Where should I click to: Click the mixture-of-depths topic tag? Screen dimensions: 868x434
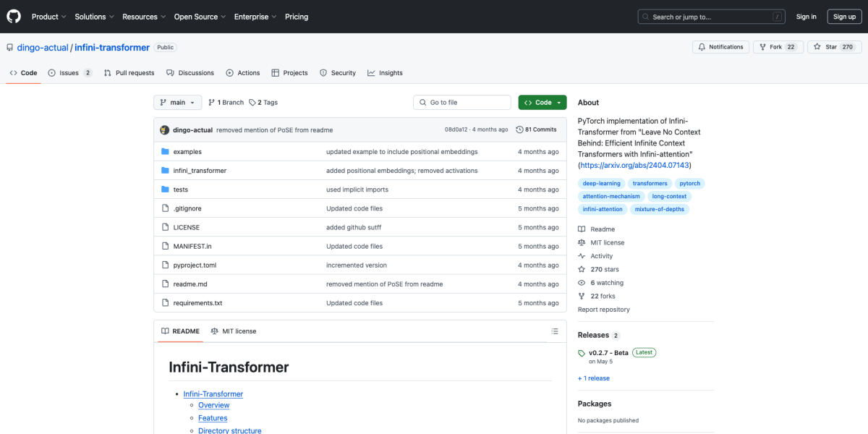point(659,209)
